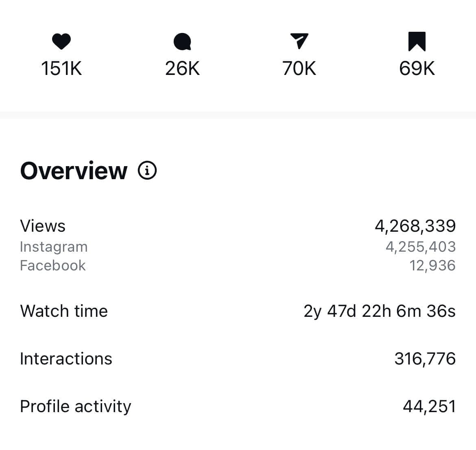Click the 70K shares count
The image size is (476, 450).
(299, 68)
